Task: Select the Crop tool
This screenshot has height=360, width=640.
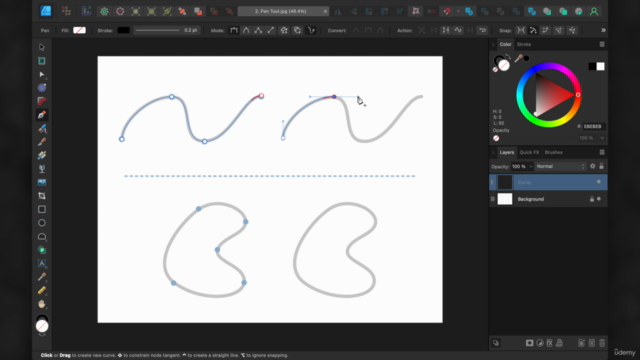Action: click(x=42, y=196)
